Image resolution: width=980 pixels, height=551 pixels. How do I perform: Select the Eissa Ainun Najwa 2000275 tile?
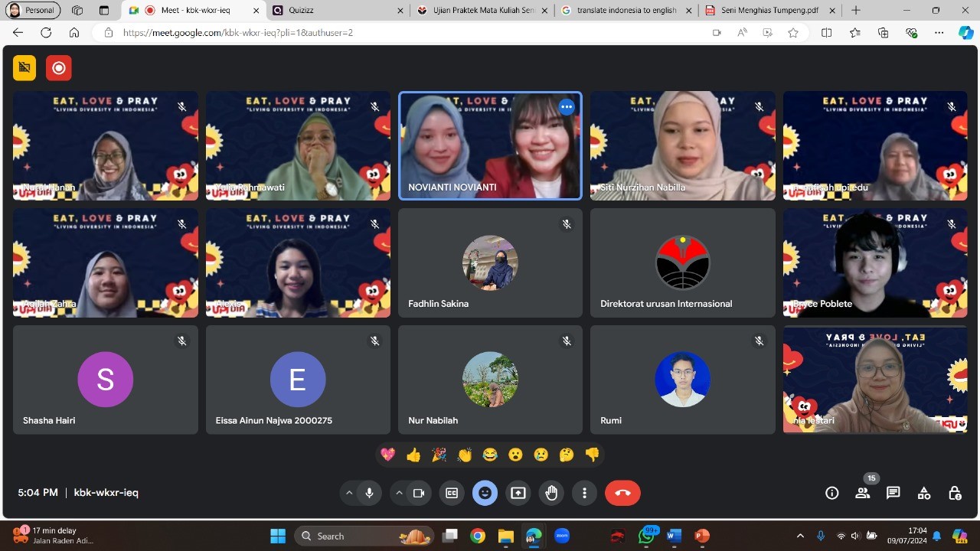pos(298,380)
